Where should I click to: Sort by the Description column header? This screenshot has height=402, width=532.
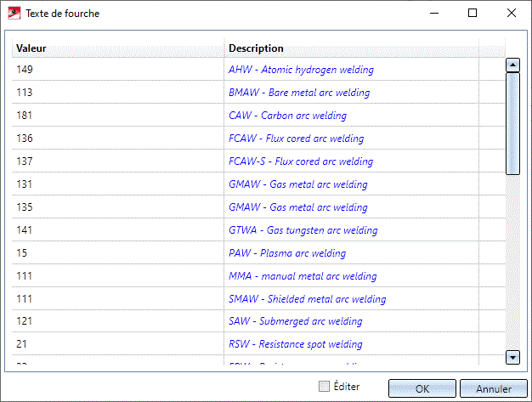pyautogui.click(x=352, y=48)
